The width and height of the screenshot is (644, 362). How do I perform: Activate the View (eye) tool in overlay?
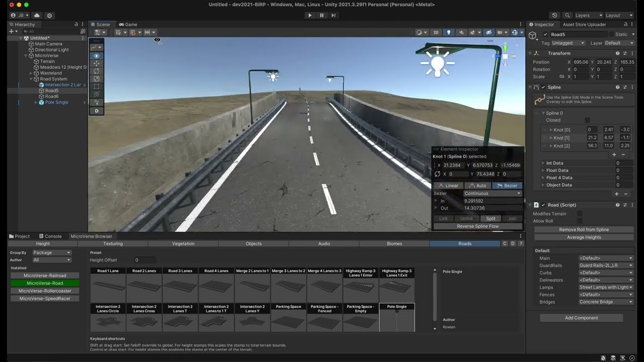97,56
